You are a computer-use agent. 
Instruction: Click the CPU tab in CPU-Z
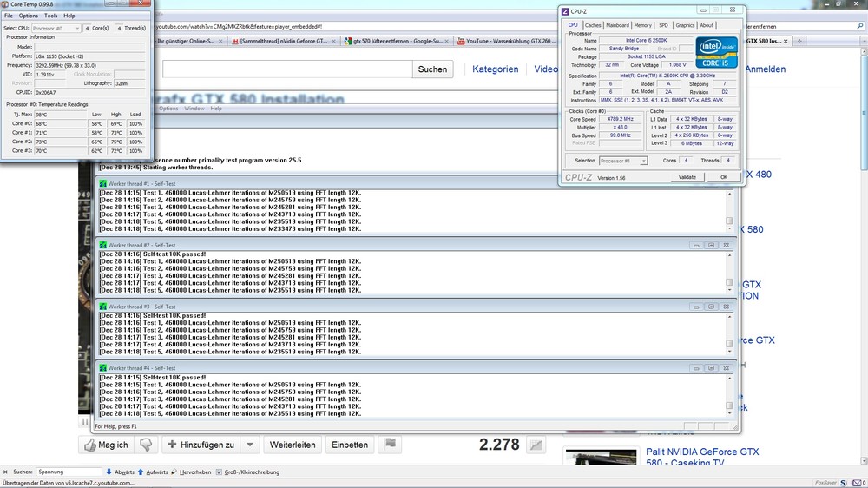(x=573, y=25)
